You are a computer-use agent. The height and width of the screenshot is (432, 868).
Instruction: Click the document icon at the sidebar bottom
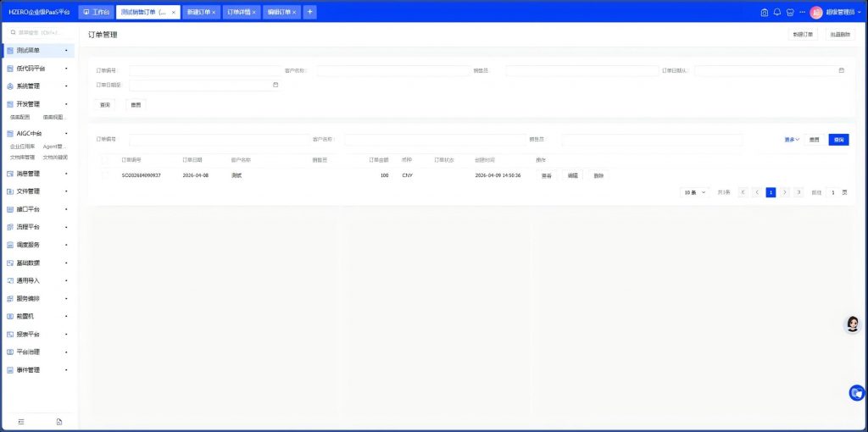click(58, 421)
